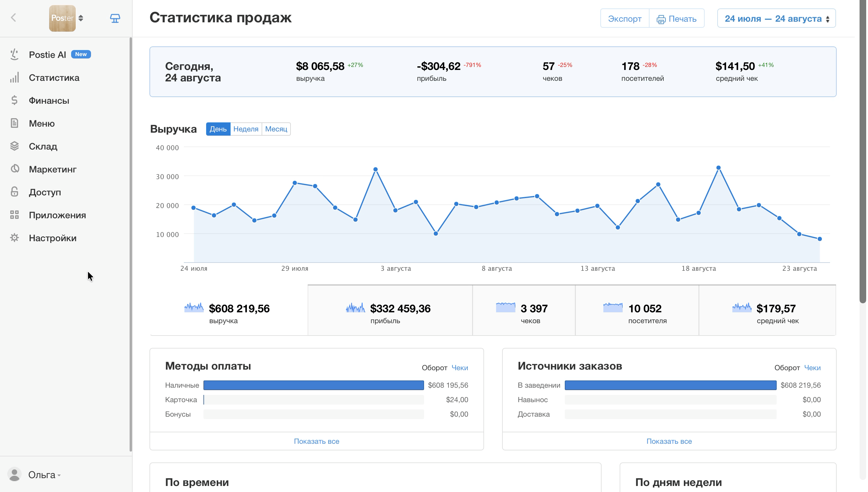Click the Финансы dollar icon

[14, 100]
